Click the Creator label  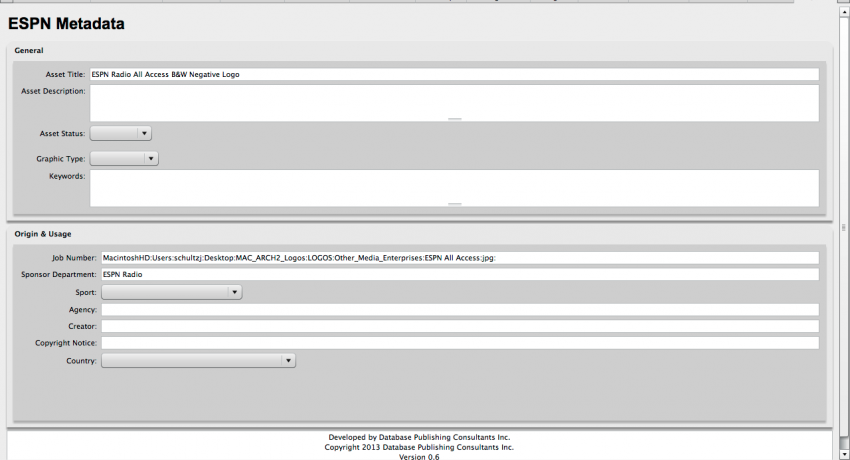[82, 326]
